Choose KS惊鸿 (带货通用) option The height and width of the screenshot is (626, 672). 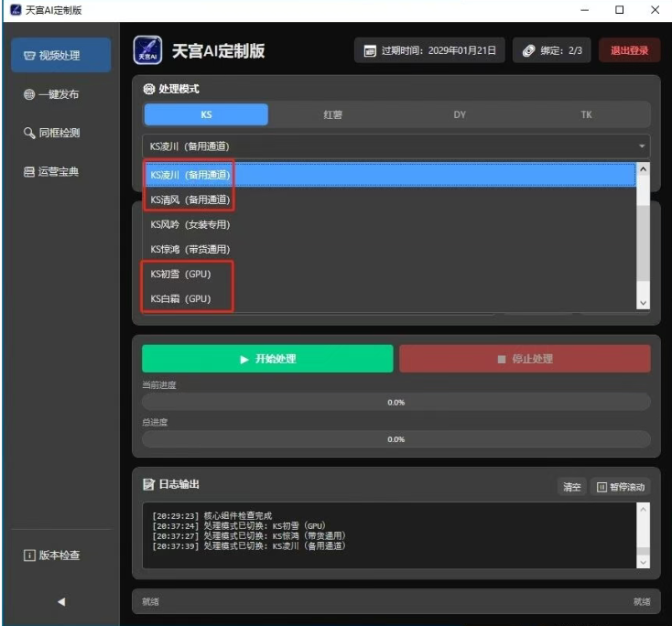[x=389, y=249]
